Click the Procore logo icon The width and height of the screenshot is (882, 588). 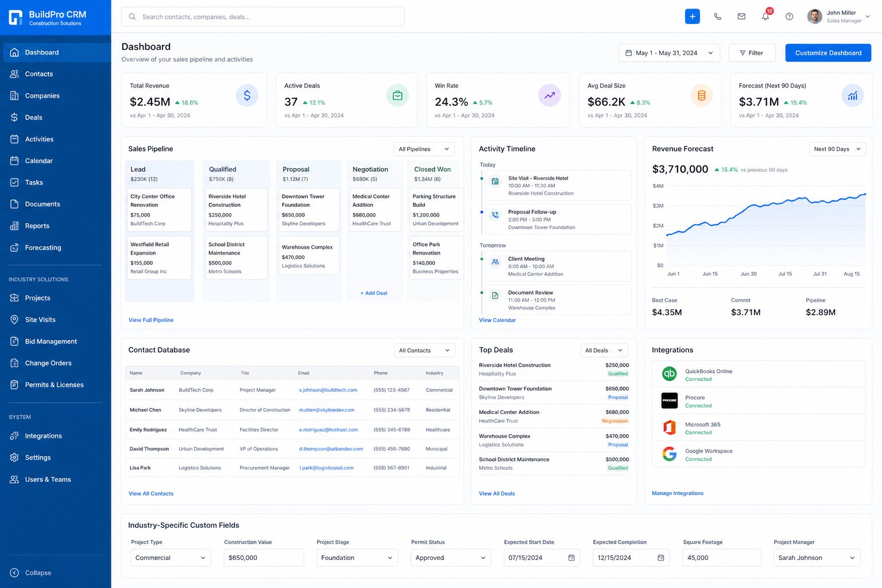[x=670, y=400]
